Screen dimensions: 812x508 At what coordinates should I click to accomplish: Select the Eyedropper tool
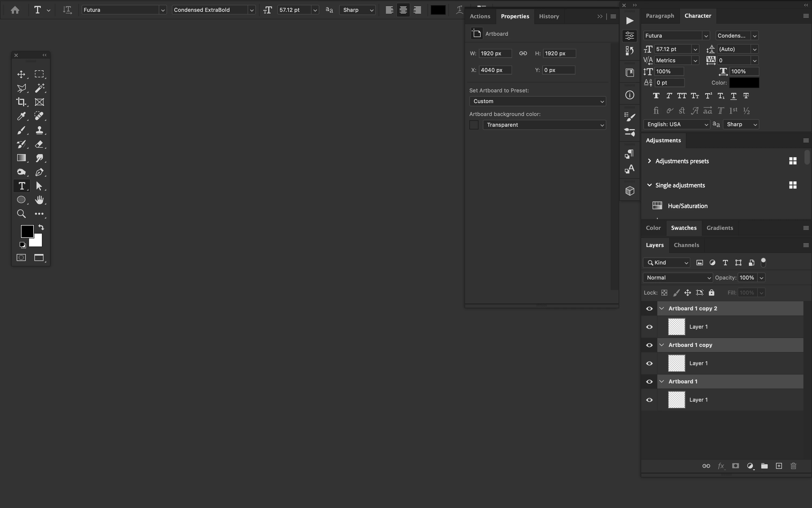coord(21,116)
